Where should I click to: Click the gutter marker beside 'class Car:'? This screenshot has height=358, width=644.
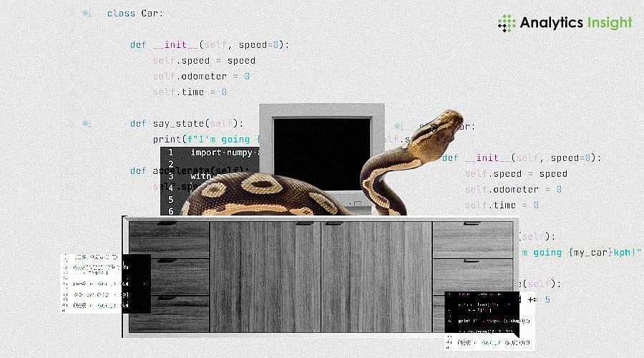click(87, 14)
